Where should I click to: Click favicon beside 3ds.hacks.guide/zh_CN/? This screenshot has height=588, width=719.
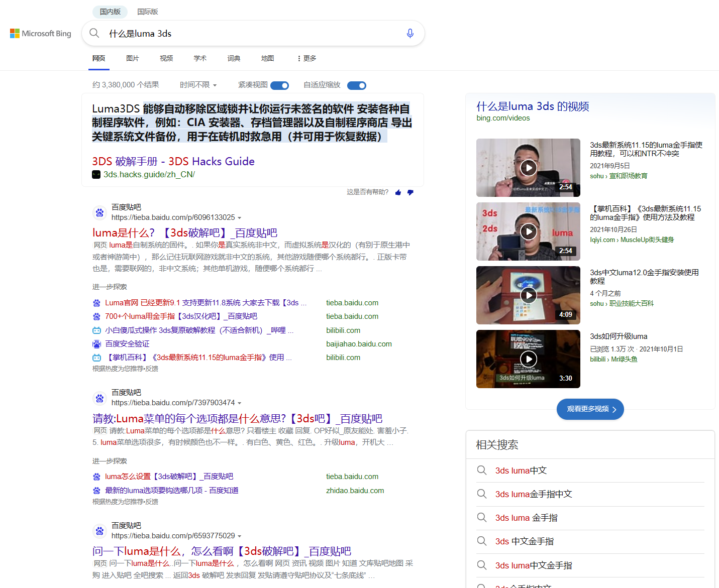pyautogui.click(x=96, y=174)
